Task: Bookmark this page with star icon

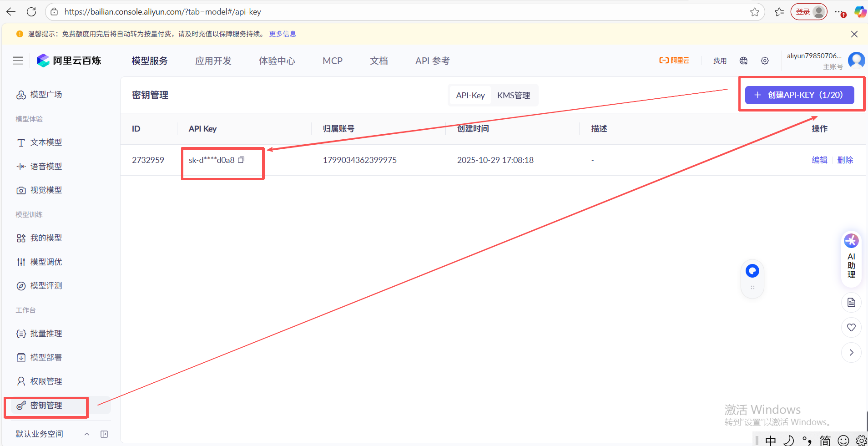Action: click(x=754, y=12)
